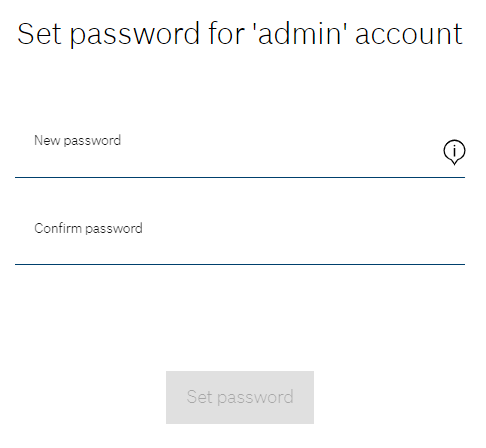Select the 'Confirm password' field label

click(x=88, y=229)
